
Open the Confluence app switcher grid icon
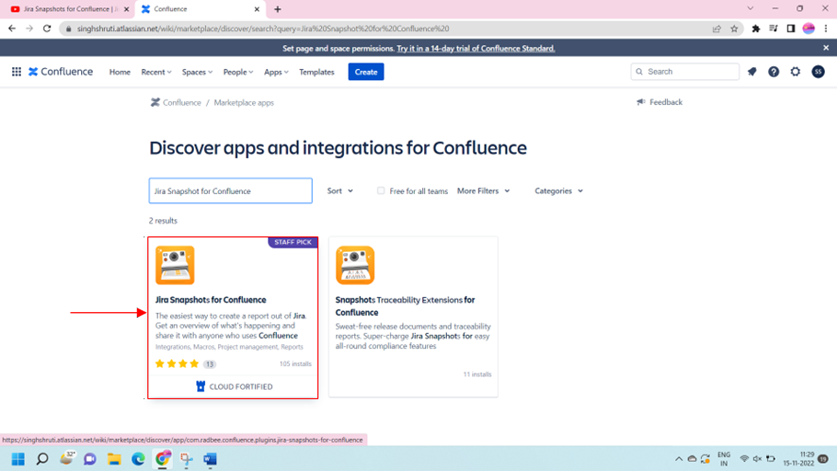click(16, 72)
